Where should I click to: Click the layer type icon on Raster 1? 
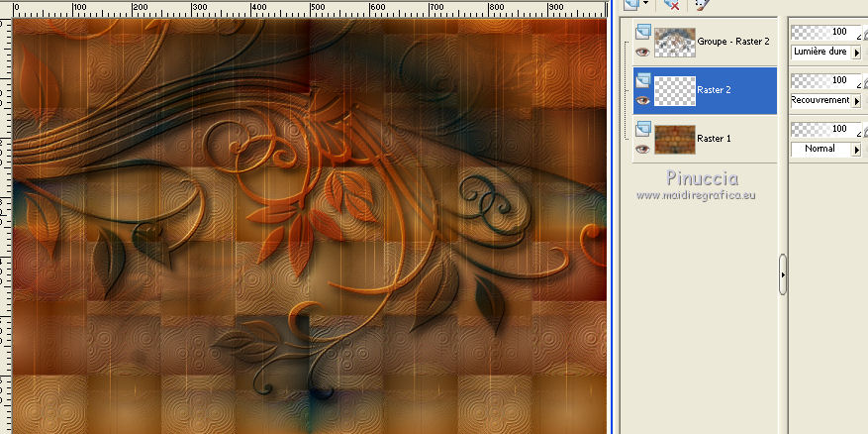click(x=642, y=129)
